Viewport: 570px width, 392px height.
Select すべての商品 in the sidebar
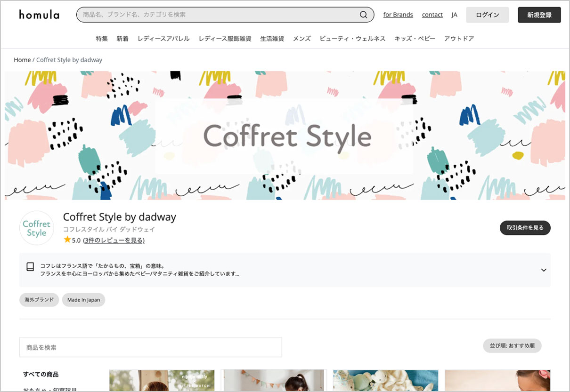(x=41, y=374)
